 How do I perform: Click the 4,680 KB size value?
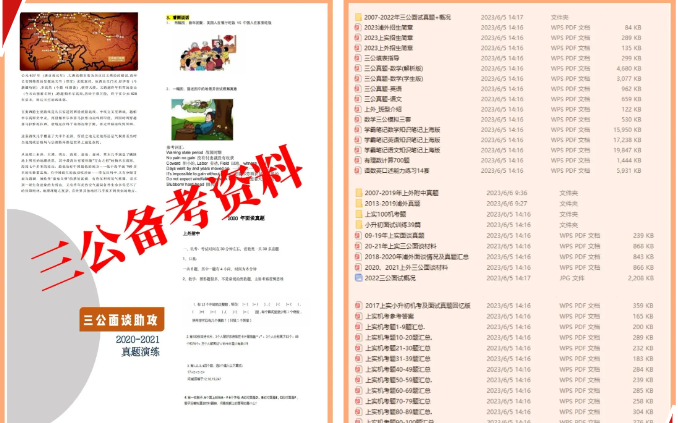pyautogui.click(x=629, y=68)
